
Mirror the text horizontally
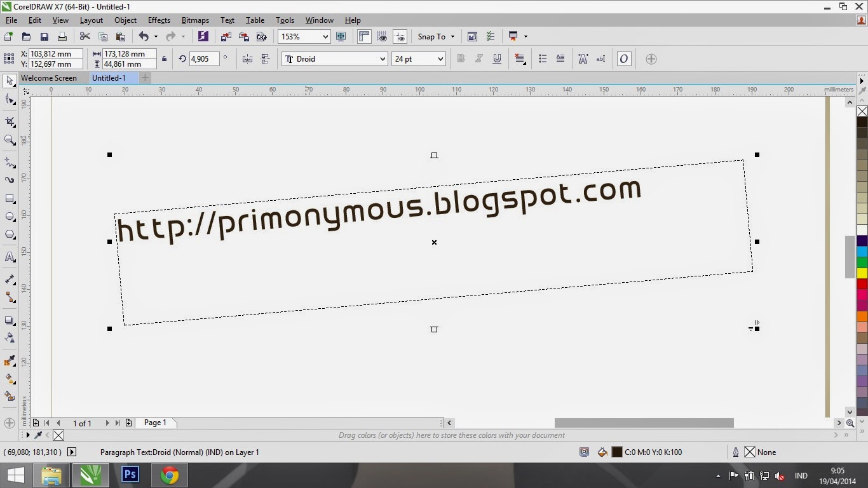pos(247,59)
